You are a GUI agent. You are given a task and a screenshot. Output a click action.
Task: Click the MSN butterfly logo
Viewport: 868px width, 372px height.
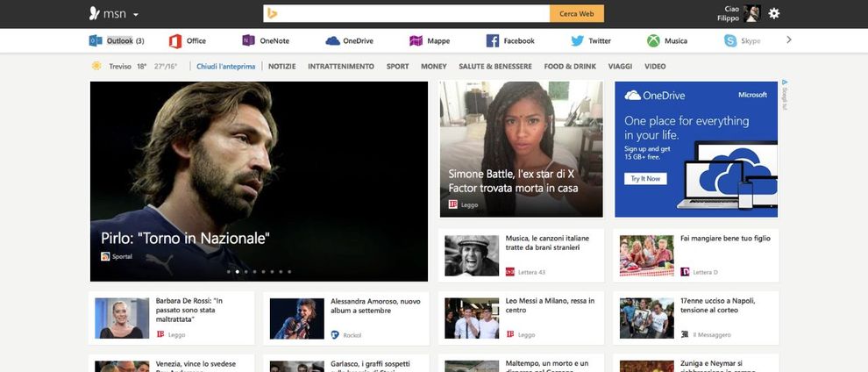pyautogui.click(x=94, y=14)
